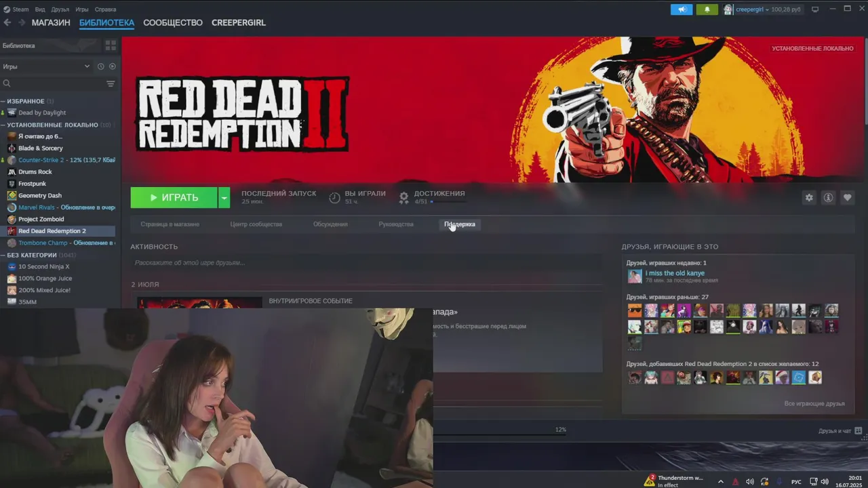Click the library search field
Image resolution: width=868 pixels, height=488 pixels.
53,83
